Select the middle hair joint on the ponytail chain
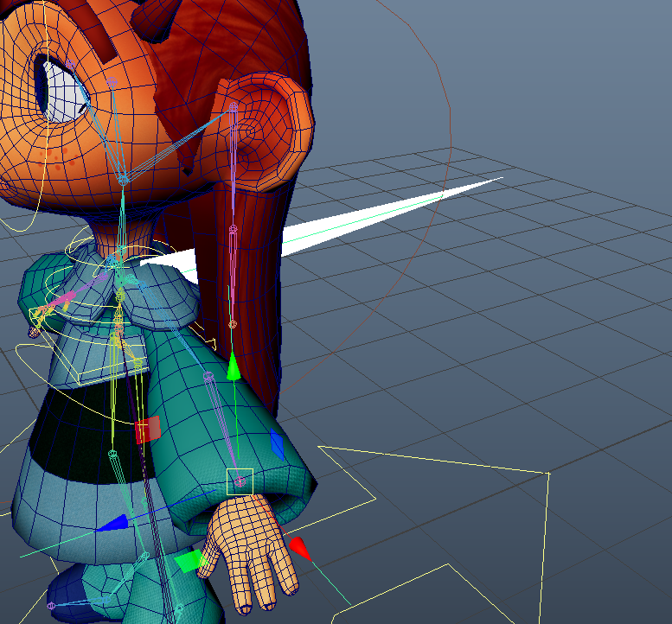Image resolution: width=672 pixels, height=624 pixels. tap(234, 229)
